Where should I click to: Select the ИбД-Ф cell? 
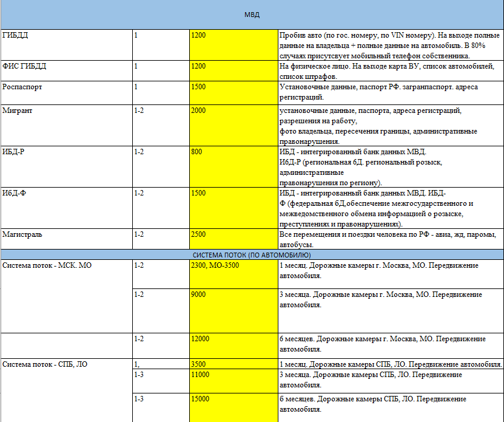[67, 208]
